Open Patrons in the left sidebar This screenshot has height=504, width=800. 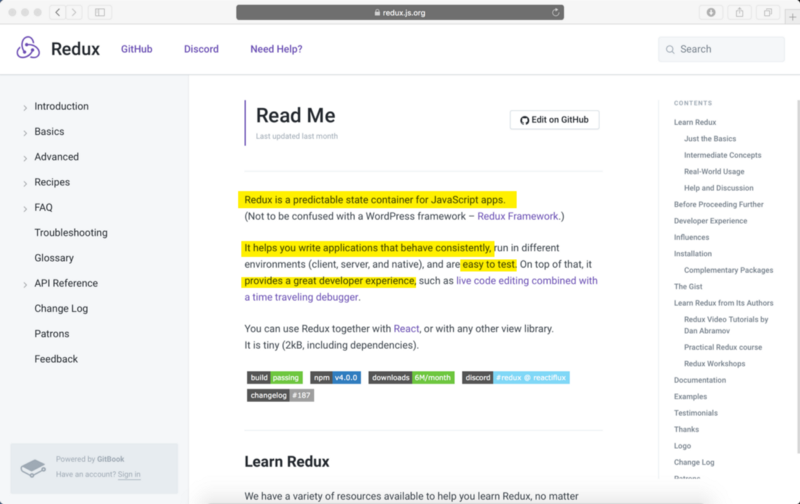coord(52,334)
